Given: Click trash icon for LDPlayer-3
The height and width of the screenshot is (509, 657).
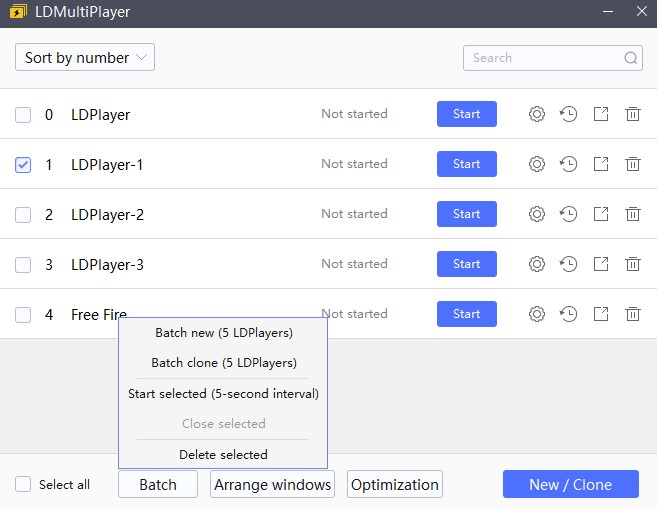Looking at the screenshot, I should (x=633, y=264).
